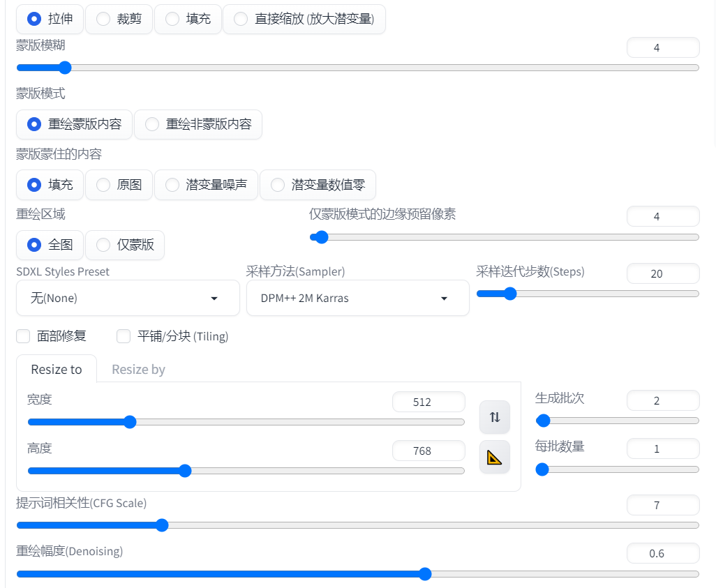Select 潜变量噪声 masked content option
The height and width of the screenshot is (588, 716).
point(206,185)
